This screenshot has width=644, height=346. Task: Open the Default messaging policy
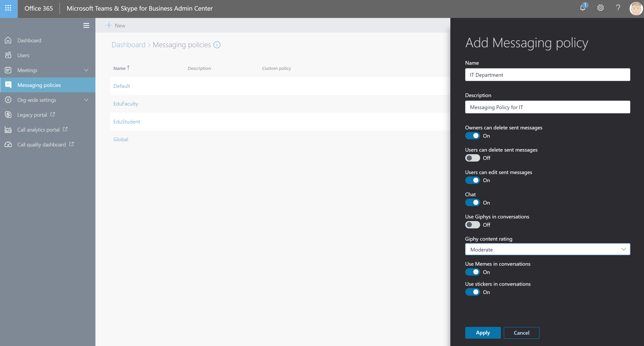click(121, 86)
